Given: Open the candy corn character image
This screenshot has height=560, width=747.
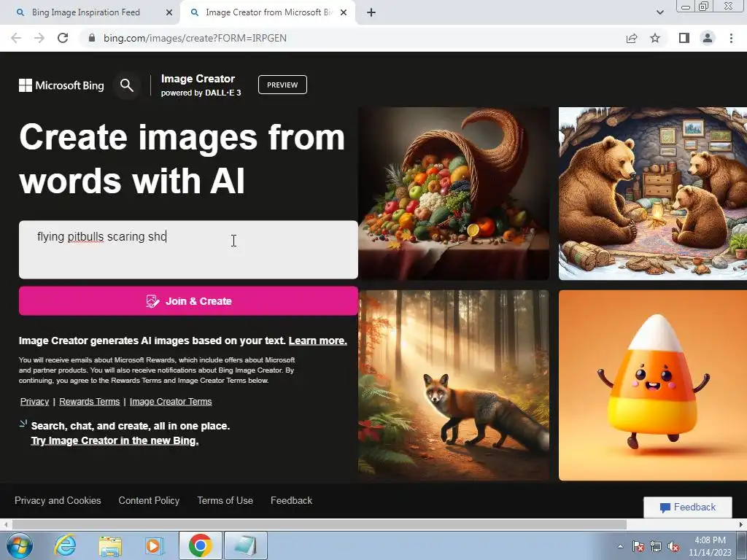Looking at the screenshot, I should tap(653, 385).
